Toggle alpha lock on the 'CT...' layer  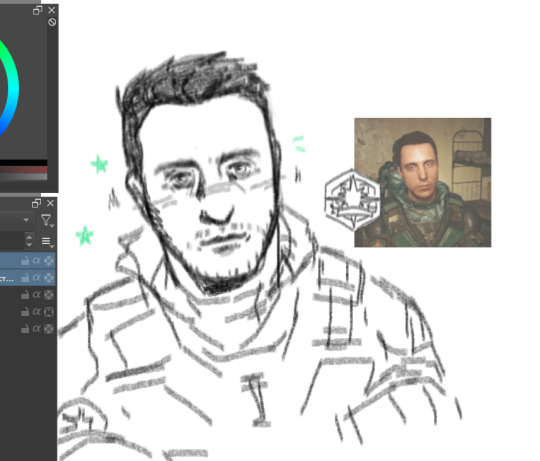[x=49, y=278]
